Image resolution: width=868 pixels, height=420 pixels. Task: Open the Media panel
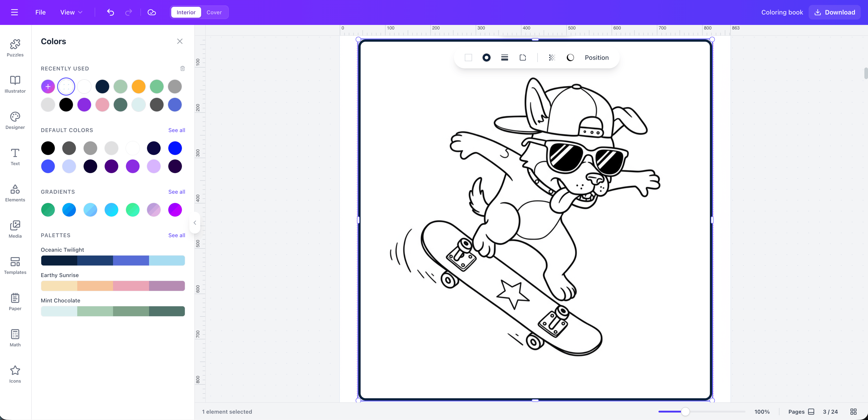pos(15,229)
